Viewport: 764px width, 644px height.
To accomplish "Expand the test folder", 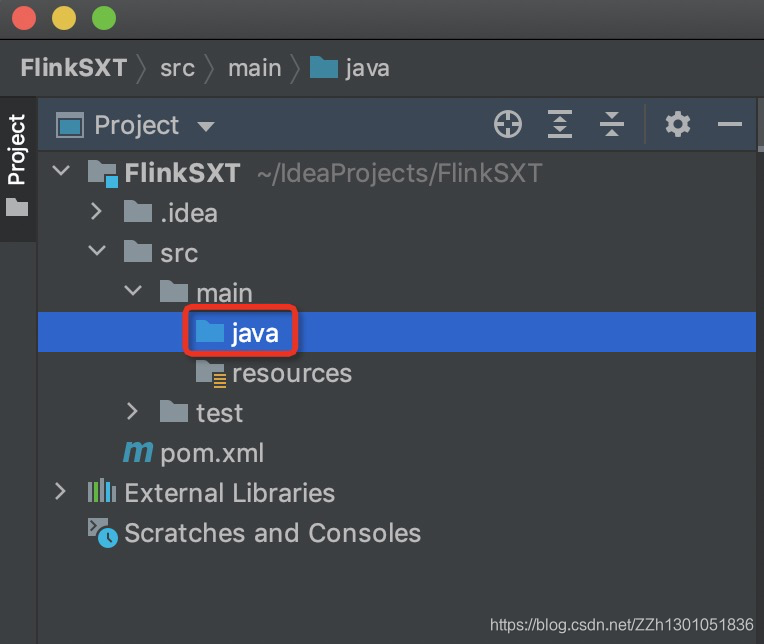I will click(x=132, y=411).
